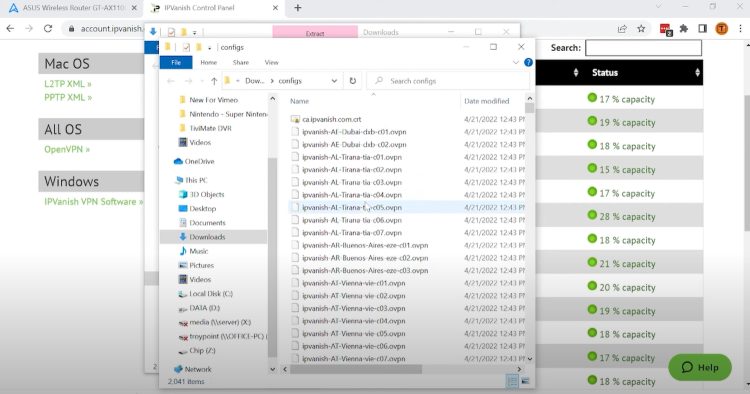Select ipvanish-AL-Tirana-tia-c05.ovpn file

point(352,208)
